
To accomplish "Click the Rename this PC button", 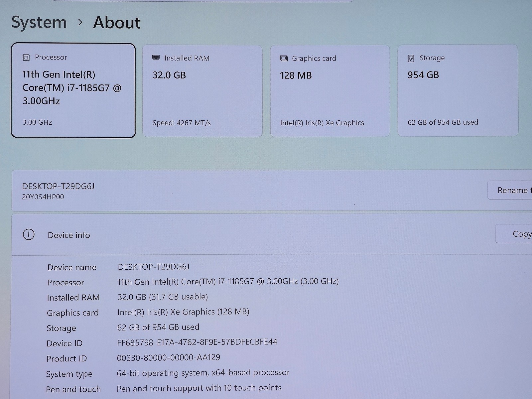I will [510, 190].
